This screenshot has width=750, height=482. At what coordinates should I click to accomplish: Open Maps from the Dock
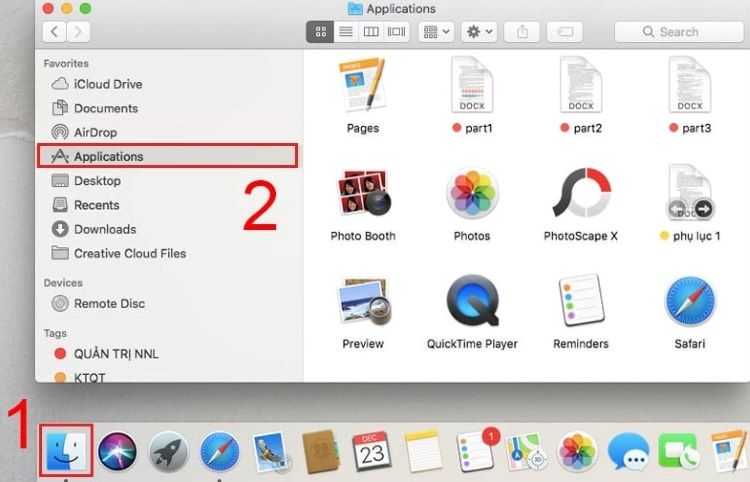[x=526, y=451]
